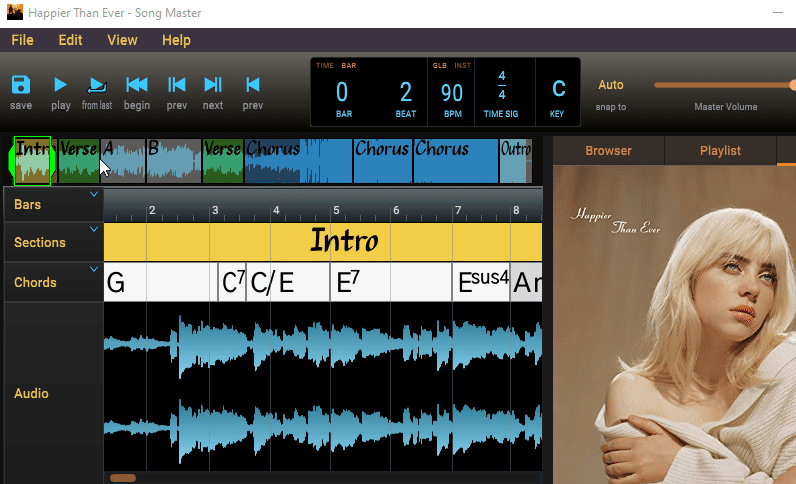Select the Esus4 chord block
This screenshot has height=484, width=796.
click(481, 282)
